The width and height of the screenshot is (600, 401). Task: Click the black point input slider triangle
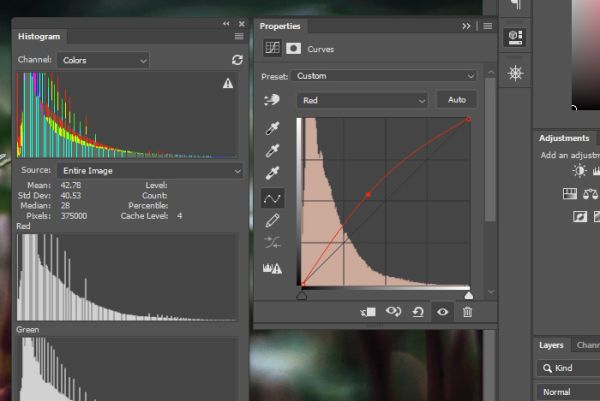302,295
